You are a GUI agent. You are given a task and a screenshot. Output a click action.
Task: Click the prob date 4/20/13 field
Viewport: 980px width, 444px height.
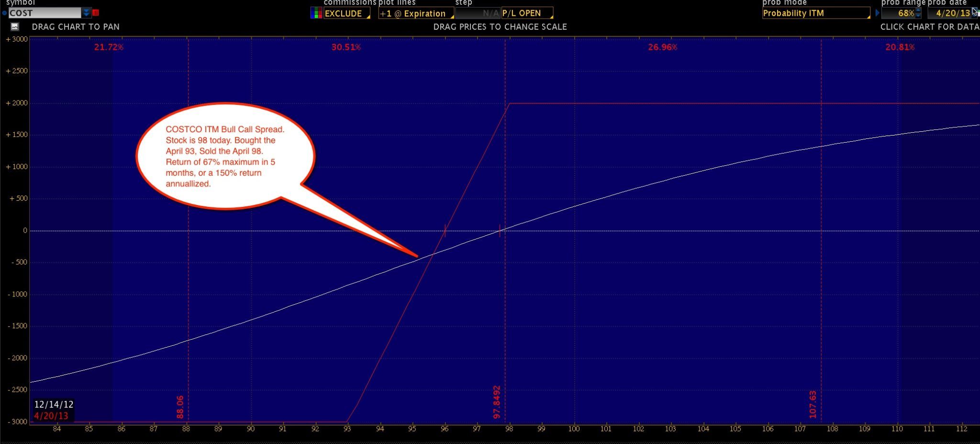pos(949,13)
